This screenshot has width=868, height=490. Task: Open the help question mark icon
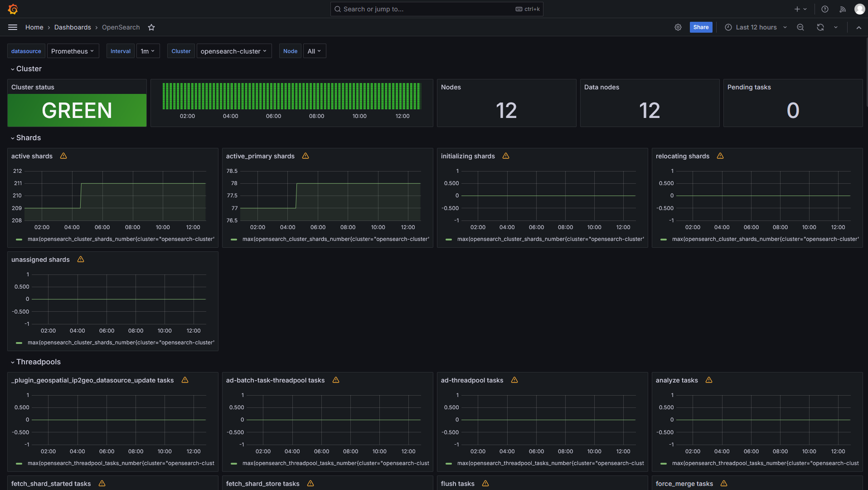(824, 9)
